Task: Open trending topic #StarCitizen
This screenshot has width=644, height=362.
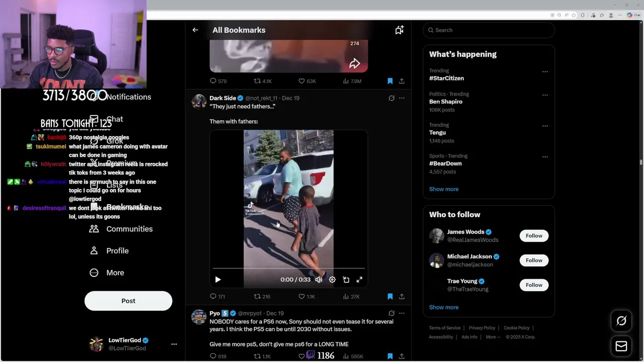Action: (x=446, y=78)
